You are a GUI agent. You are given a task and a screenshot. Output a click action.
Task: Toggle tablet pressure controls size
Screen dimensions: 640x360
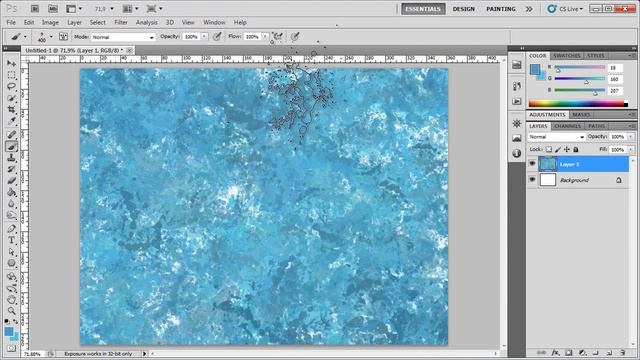click(x=295, y=37)
